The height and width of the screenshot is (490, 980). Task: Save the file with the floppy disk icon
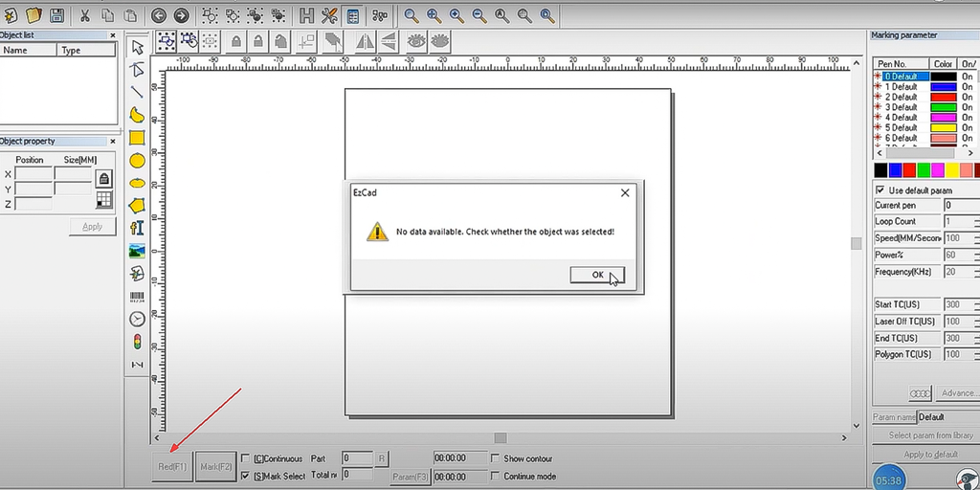(x=56, y=15)
